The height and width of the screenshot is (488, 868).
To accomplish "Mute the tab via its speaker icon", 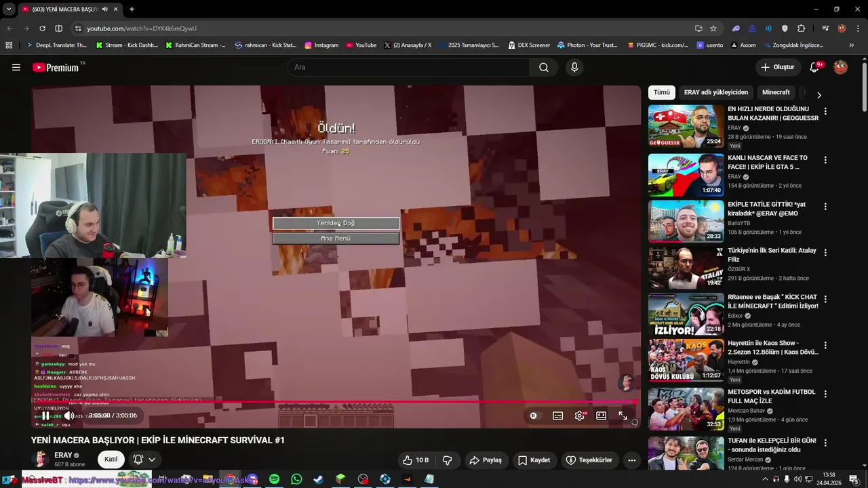I will 104,9.
